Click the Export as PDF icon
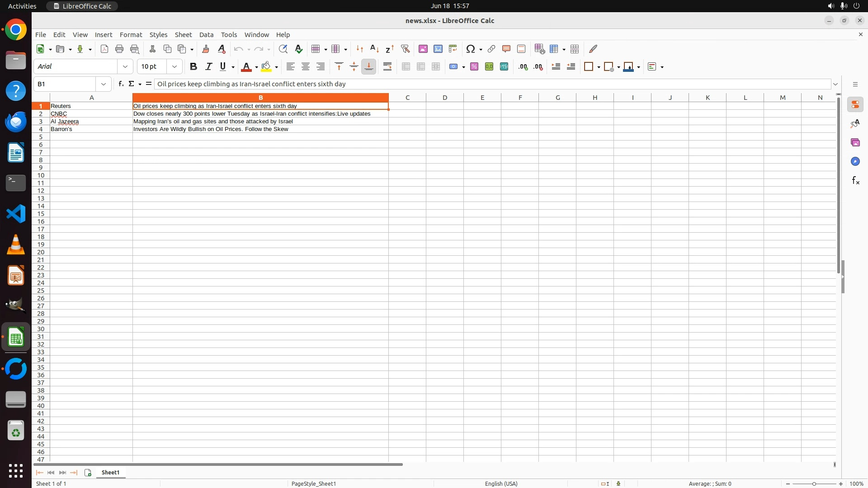 click(104, 49)
